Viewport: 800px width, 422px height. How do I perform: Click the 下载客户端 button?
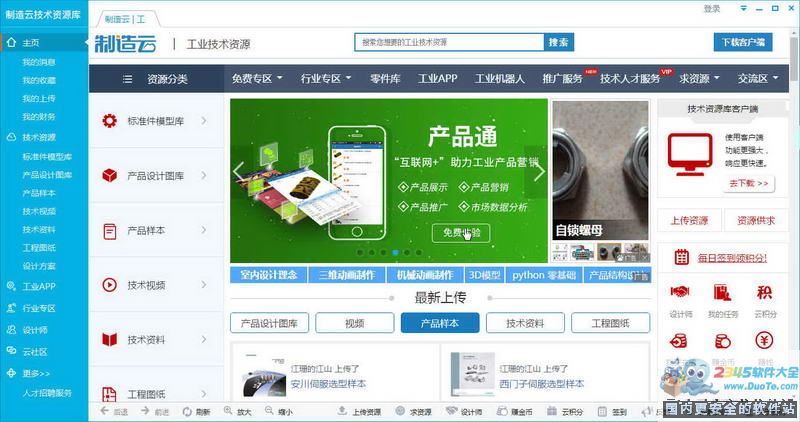(x=743, y=42)
